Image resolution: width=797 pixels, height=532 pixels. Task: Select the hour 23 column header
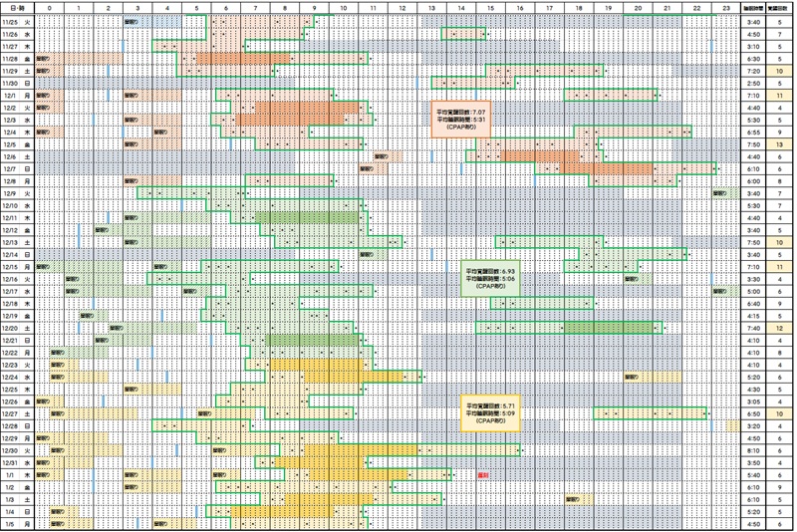(x=725, y=8)
